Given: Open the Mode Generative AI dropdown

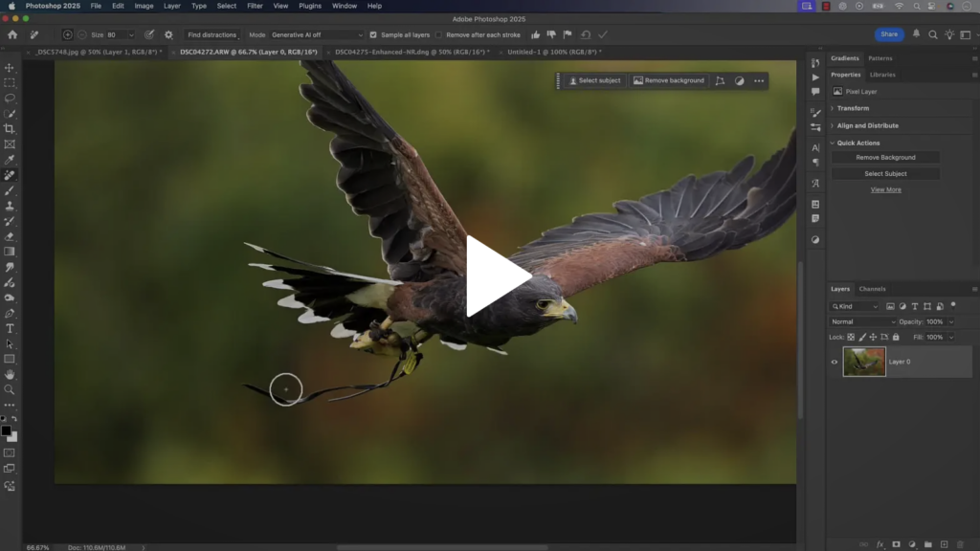Looking at the screenshot, I should [x=317, y=34].
